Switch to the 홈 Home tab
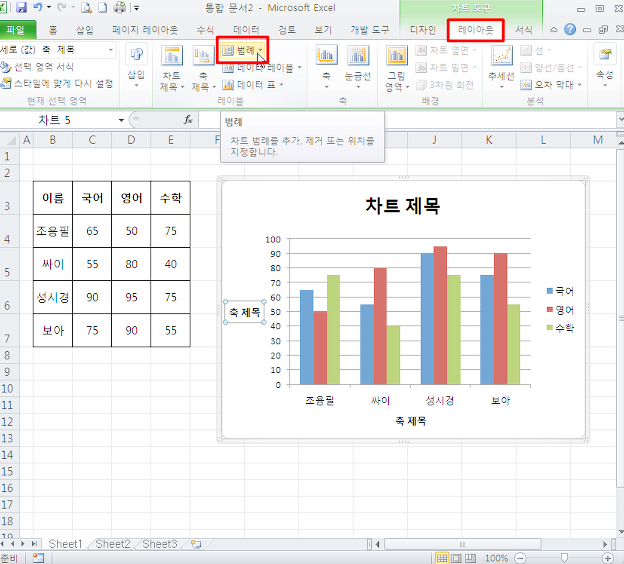The width and height of the screenshot is (624, 564). 53,30
